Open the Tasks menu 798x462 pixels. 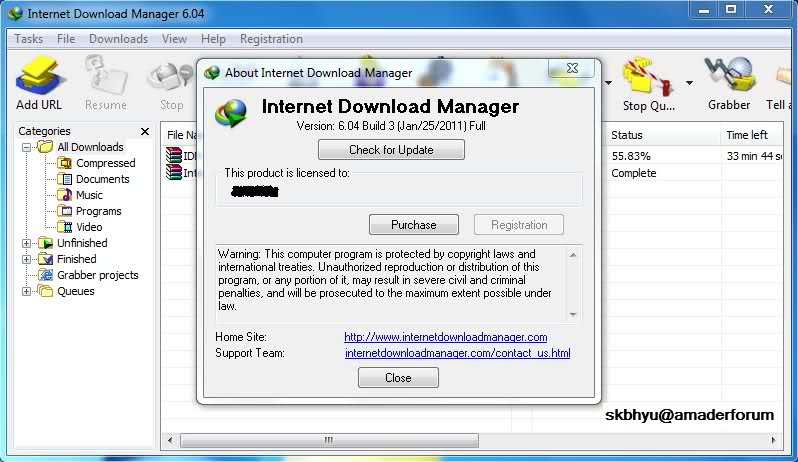[28, 39]
